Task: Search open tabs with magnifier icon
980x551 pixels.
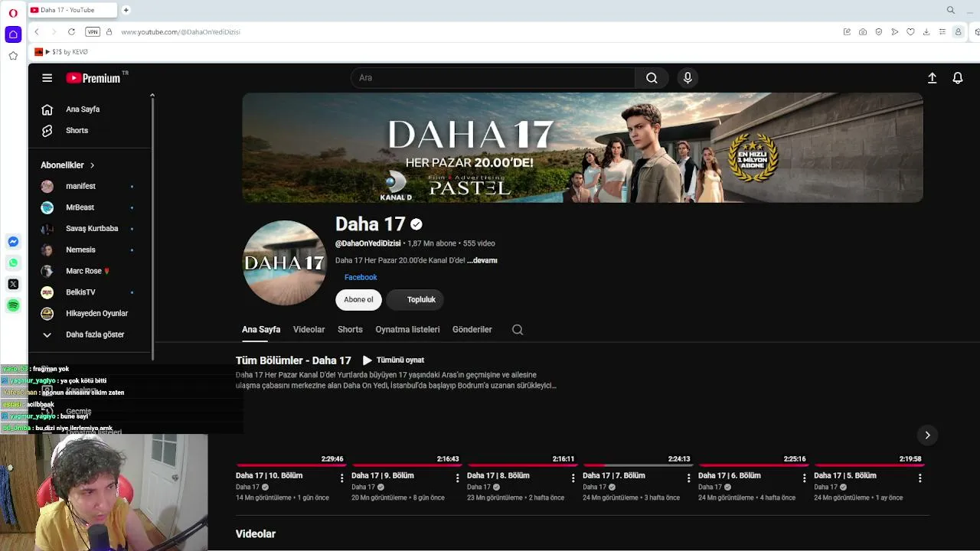Action: click(x=951, y=10)
